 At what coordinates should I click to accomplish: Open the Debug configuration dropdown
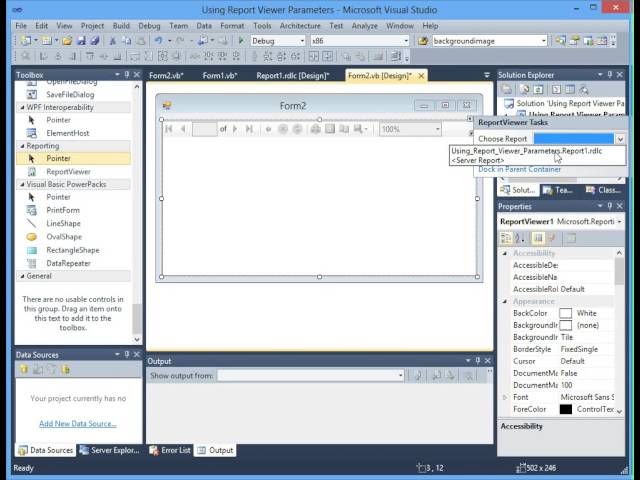pyautogui.click(x=302, y=41)
